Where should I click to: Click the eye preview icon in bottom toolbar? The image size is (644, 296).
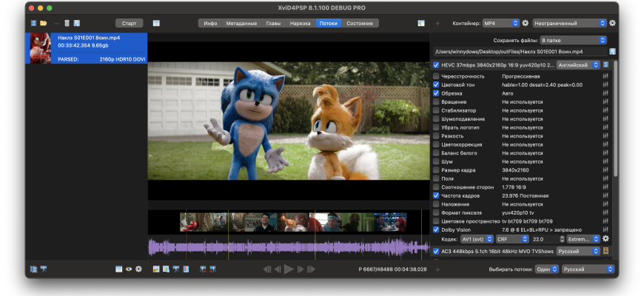[129, 269]
